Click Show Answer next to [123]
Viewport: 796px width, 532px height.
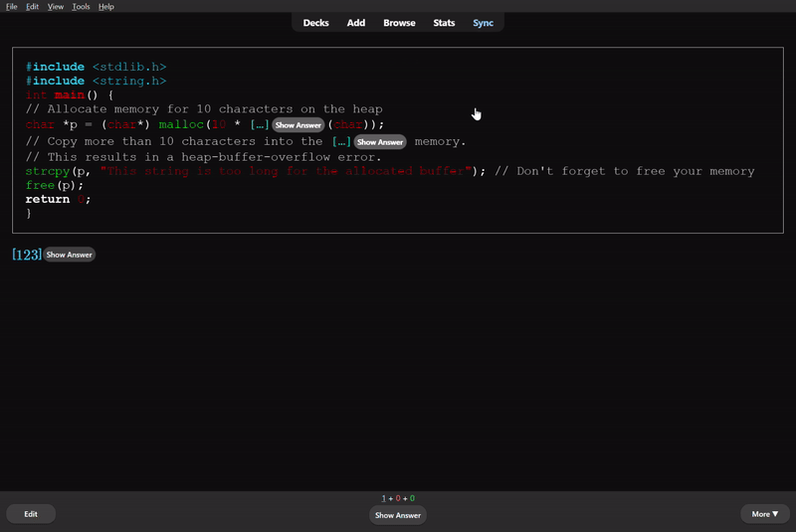tap(69, 255)
